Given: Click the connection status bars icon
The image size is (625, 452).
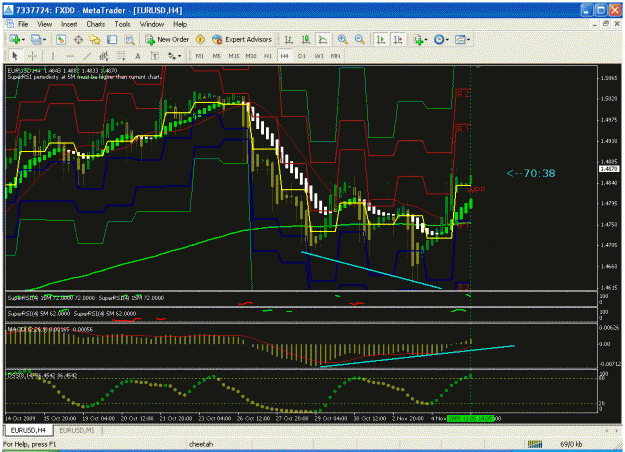Looking at the screenshot, I should click(535, 444).
